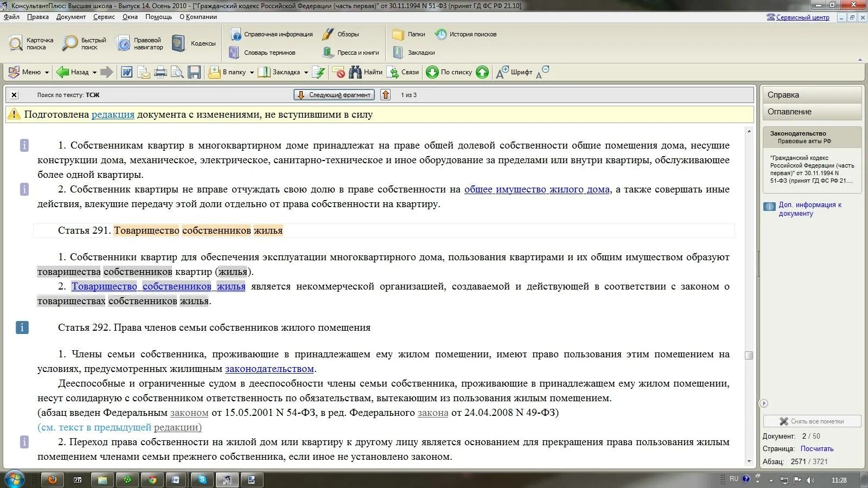Image resolution: width=868 pixels, height=488 pixels.
Task: Open законодательством link in Article 292
Action: pos(270,369)
